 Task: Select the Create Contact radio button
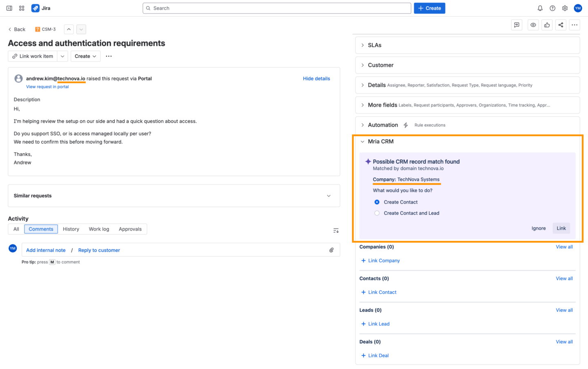click(377, 202)
